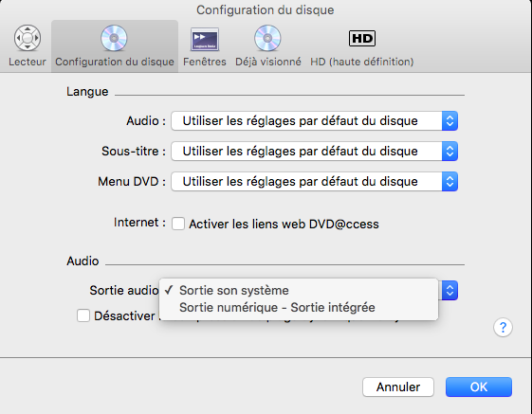
Task: Toggle the Désactiver checkbox under Audio
Action: click(x=83, y=315)
